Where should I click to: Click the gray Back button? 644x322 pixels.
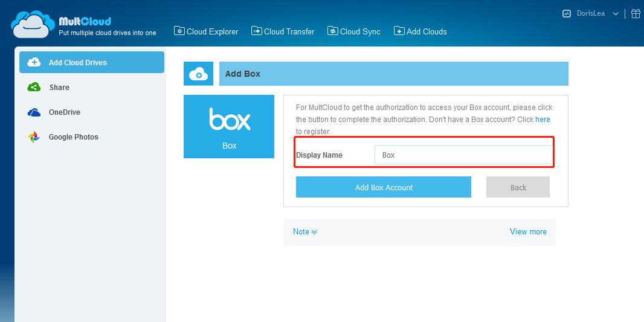(518, 187)
